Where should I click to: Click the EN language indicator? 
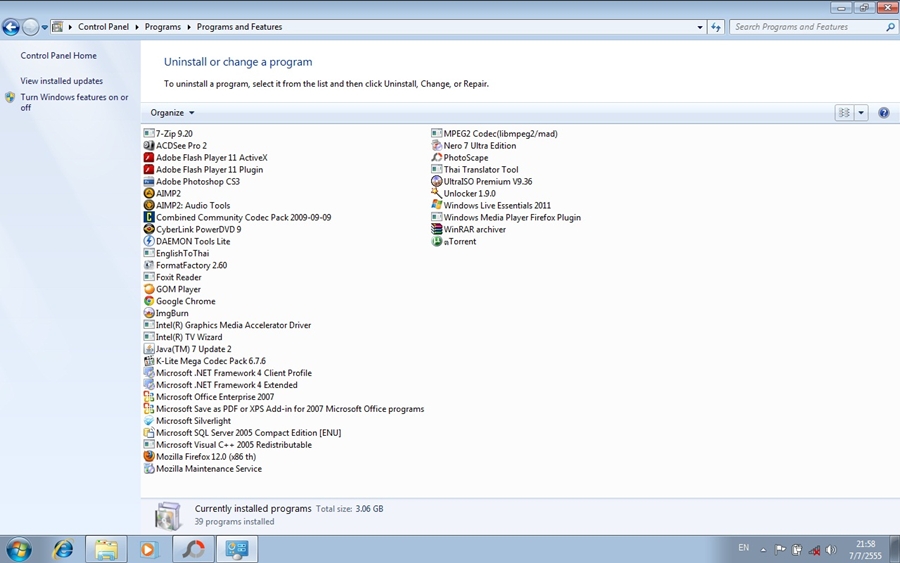[x=743, y=548]
